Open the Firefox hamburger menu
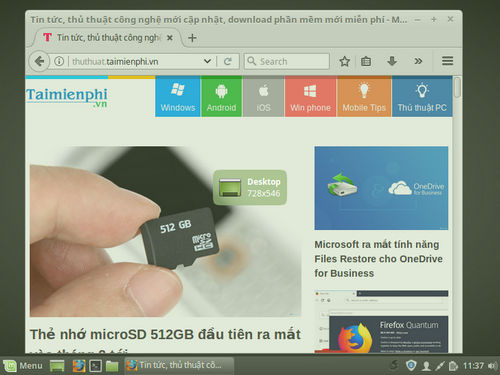Screen dimensions: 500x375 pyautogui.click(x=447, y=61)
